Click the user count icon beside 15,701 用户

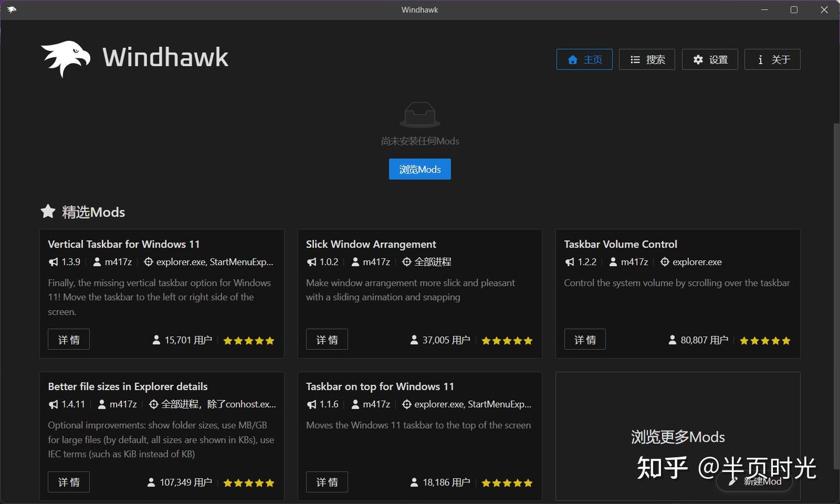tap(156, 340)
